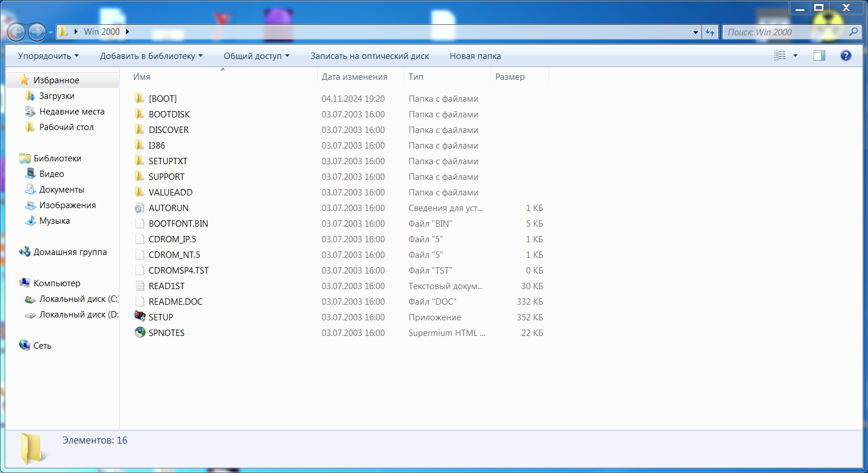Expand the breadcrumb arrow after Win 2000

127,32
